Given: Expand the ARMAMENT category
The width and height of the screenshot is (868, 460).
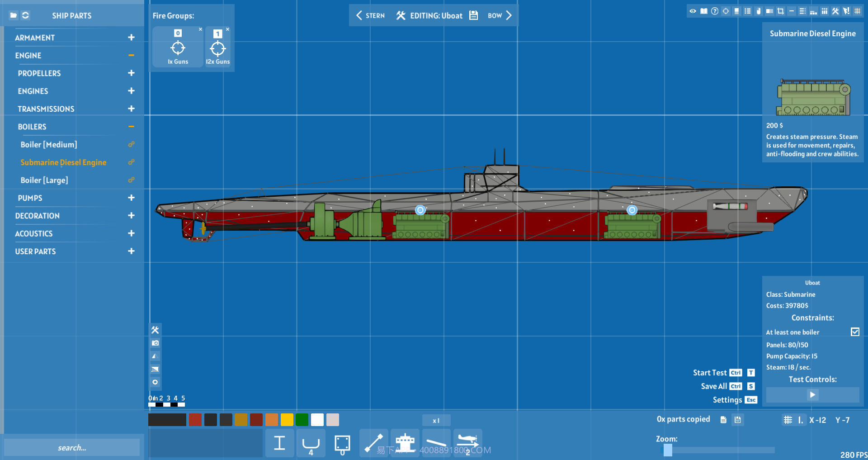Looking at the screenshot, I should [x=131, y=37].
